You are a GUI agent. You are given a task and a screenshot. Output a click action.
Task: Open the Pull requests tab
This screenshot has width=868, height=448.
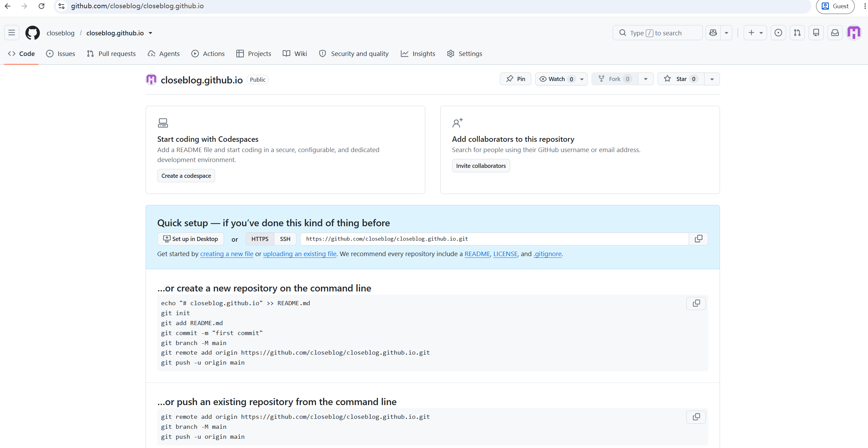click(111, 54)
